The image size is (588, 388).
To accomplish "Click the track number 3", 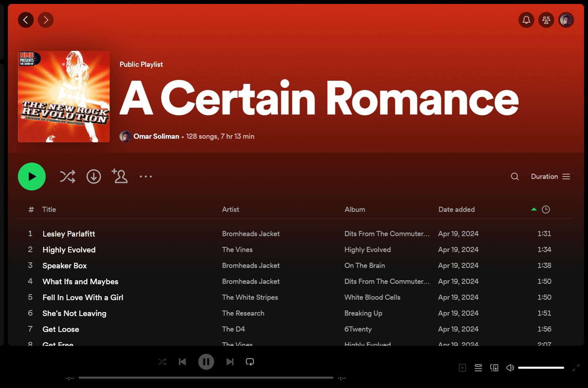I will (x=30, y=265).
